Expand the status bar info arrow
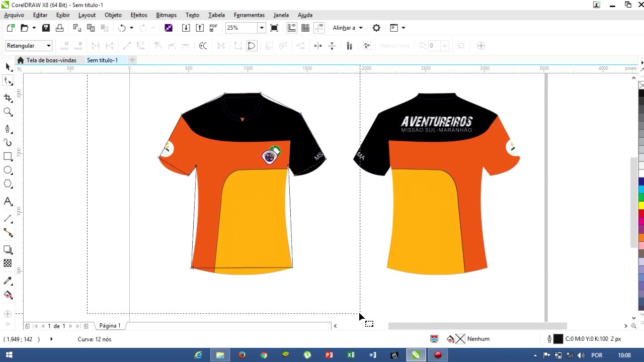This screenshot has height=362, width=644. click(51, 339)
